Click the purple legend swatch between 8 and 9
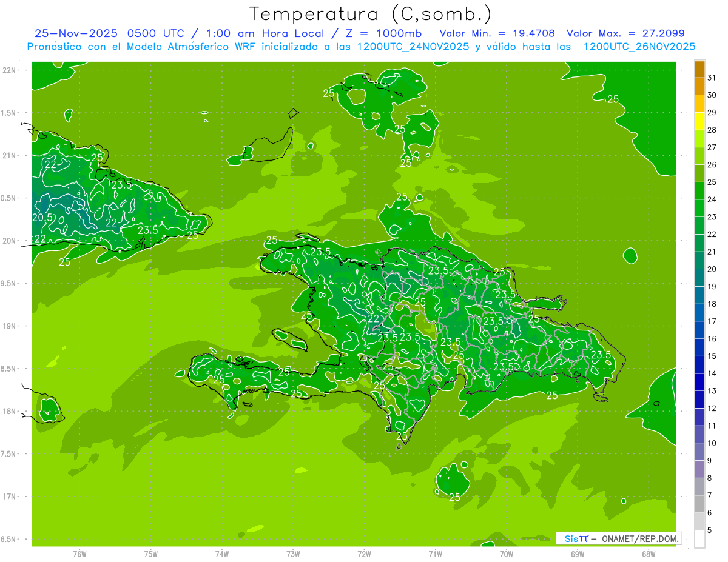 point(699,469)
